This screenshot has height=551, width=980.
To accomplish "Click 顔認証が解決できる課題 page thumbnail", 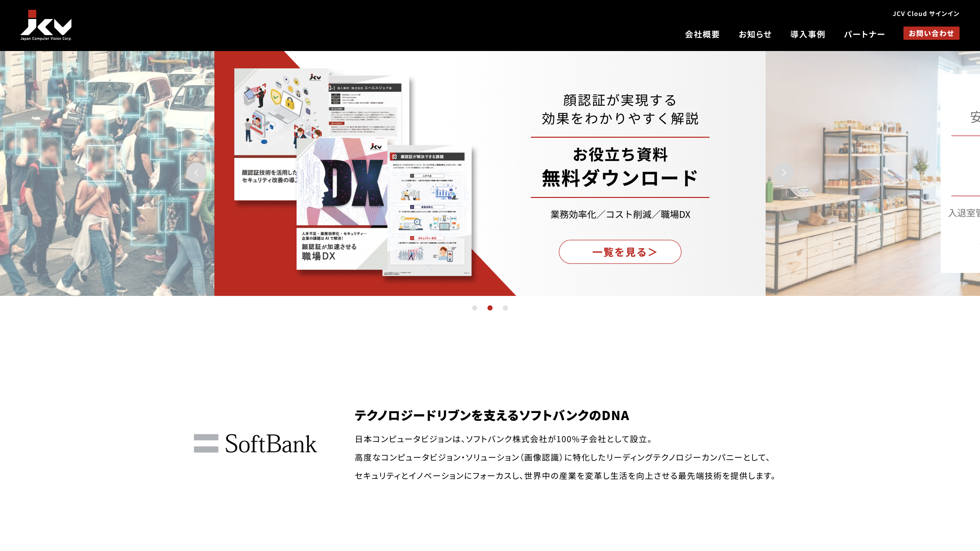I will pyautogui.click(x=428, y=211).
